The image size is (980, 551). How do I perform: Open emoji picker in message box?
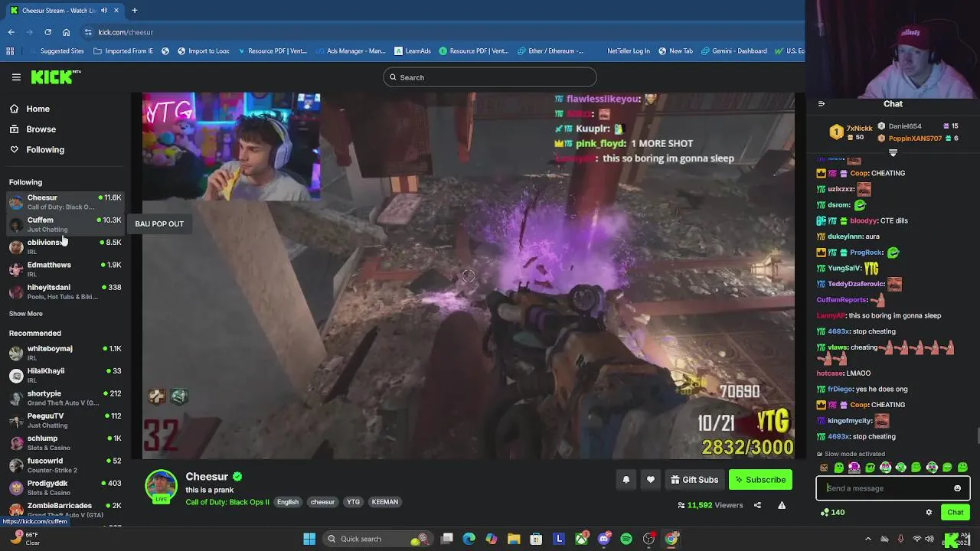pos(957,488)
